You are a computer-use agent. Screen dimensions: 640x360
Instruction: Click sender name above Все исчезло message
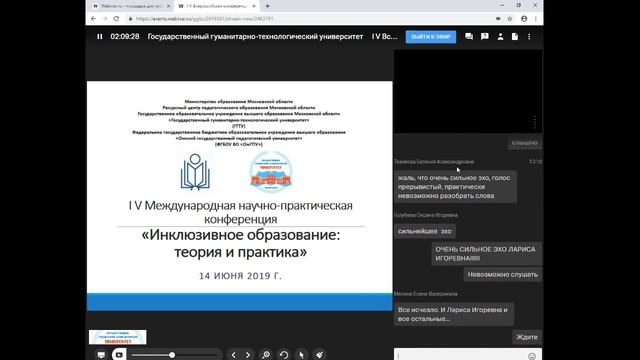[x=426, y=294]
